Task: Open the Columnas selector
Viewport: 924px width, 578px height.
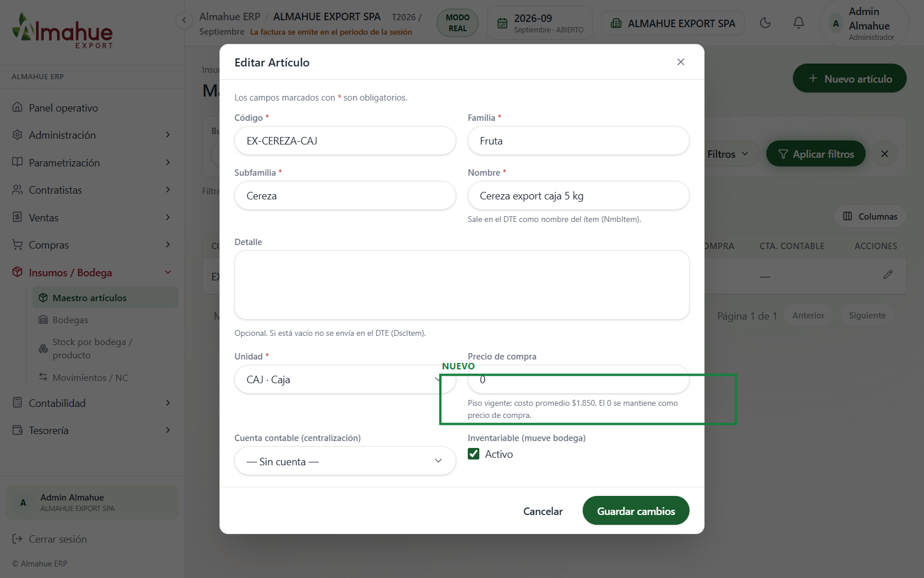Action: [870, 216]
